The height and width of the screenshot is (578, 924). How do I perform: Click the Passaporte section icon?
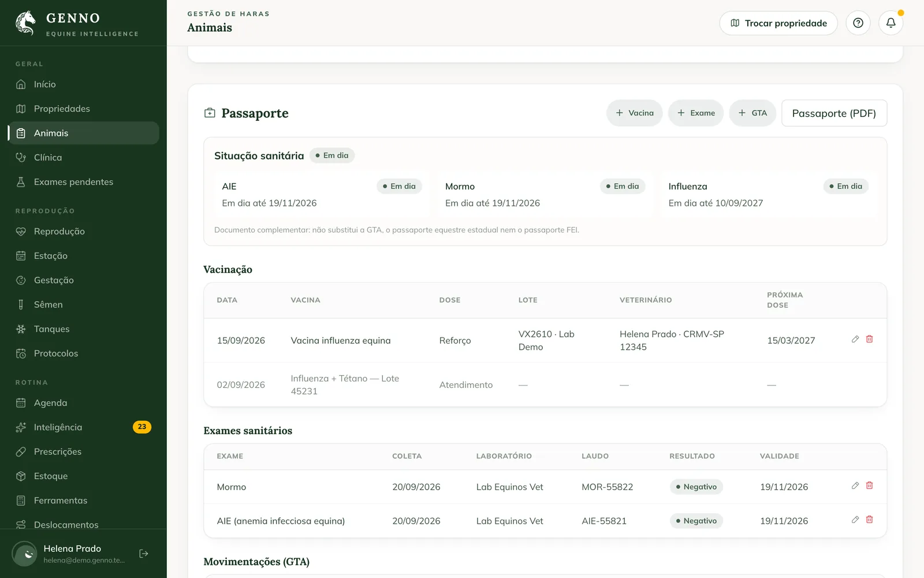(210, 113)
